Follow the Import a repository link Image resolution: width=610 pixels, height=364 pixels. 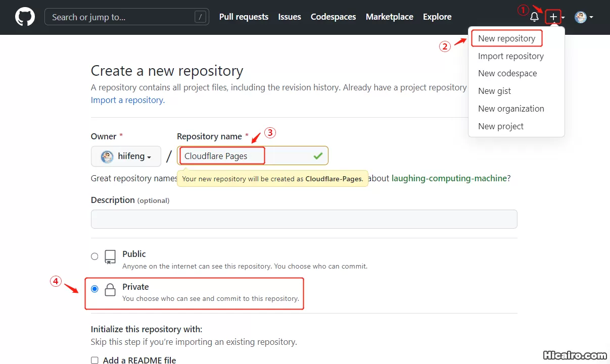pos(127,100)
